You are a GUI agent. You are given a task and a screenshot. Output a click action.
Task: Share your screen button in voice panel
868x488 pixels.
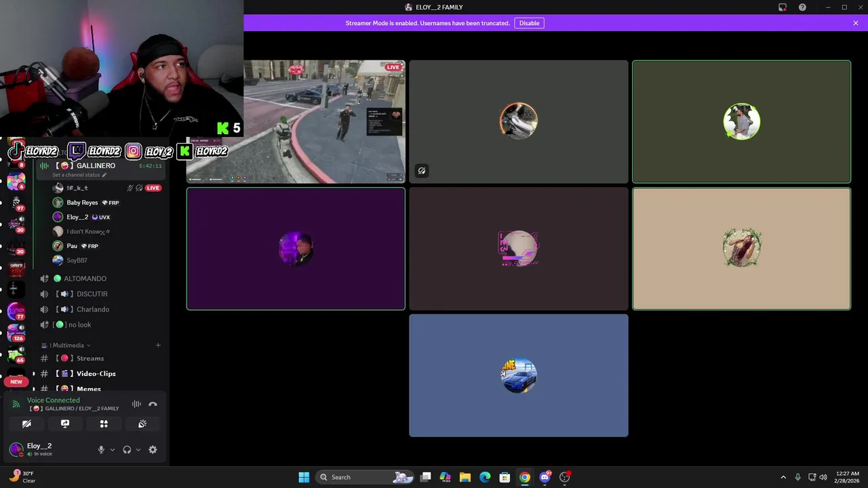65,424
